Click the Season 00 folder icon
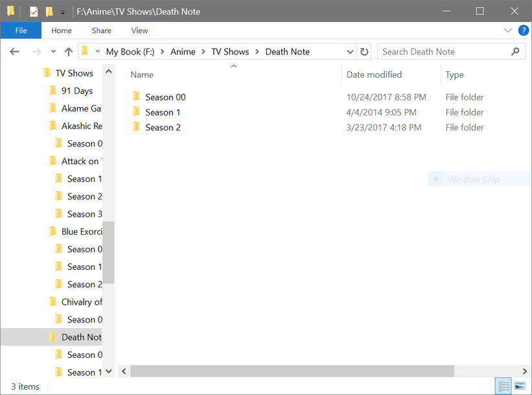The image size is (532, 395). 136,97
